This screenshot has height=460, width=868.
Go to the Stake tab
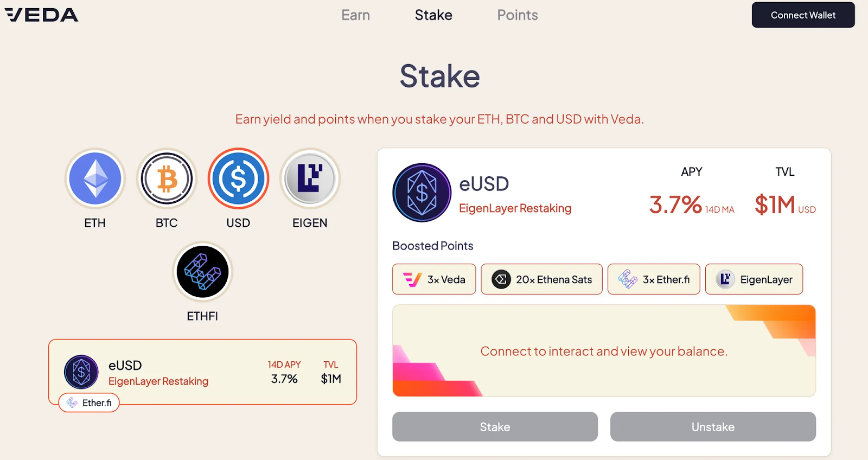point(433,15)
